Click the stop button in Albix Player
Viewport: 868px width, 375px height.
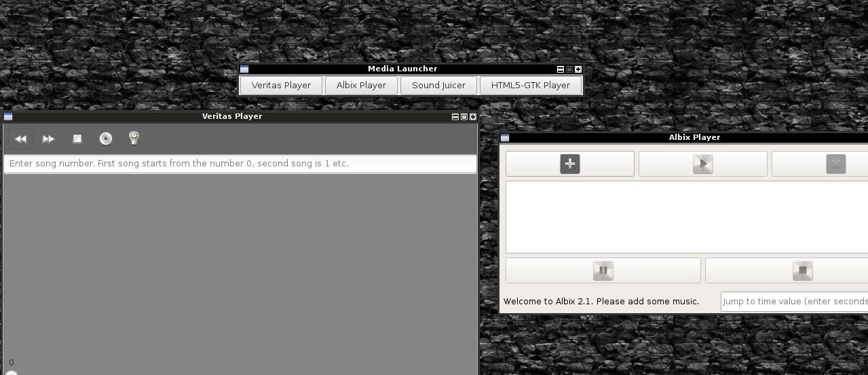tap(787, 270)
